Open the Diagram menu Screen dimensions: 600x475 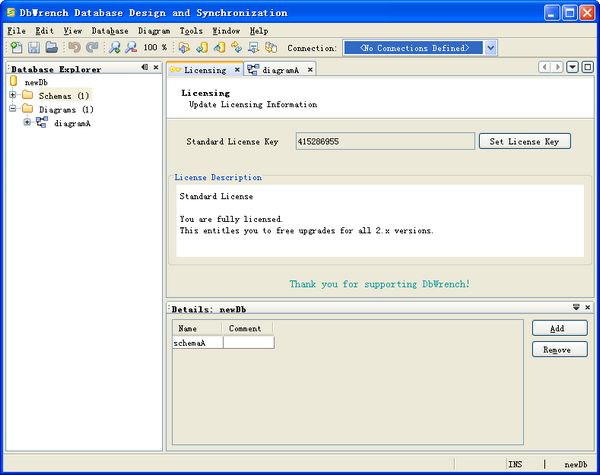154,31
